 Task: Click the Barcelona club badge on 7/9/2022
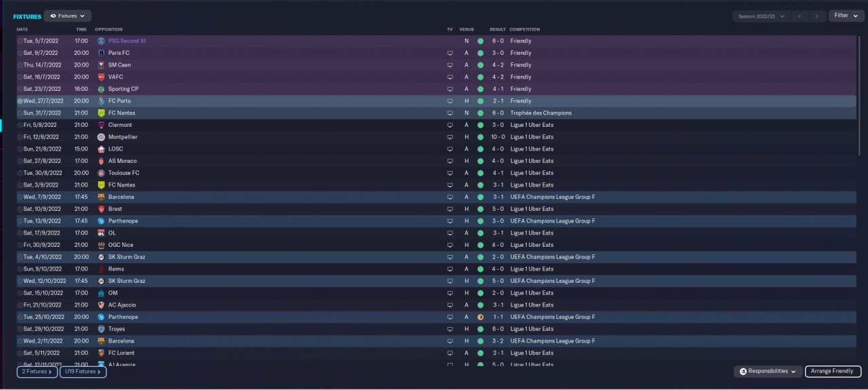pyautogui.click(x=101, y=197)
